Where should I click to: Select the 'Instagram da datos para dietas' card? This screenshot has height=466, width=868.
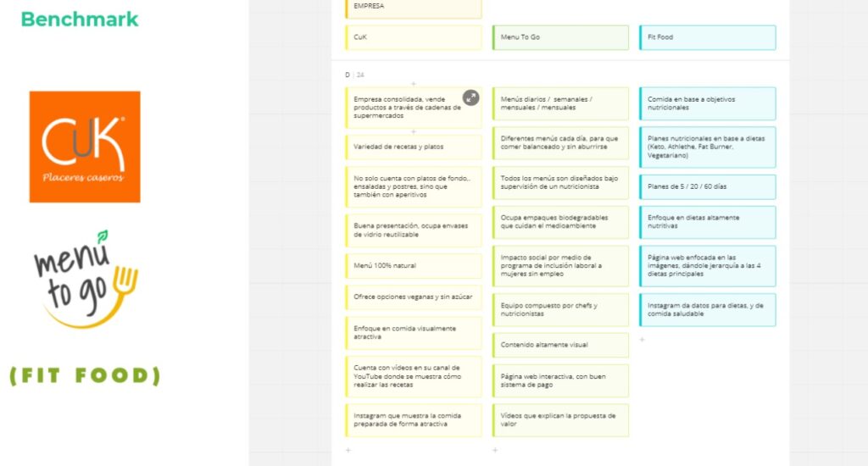pyautogui.click(x=708, y=310)
